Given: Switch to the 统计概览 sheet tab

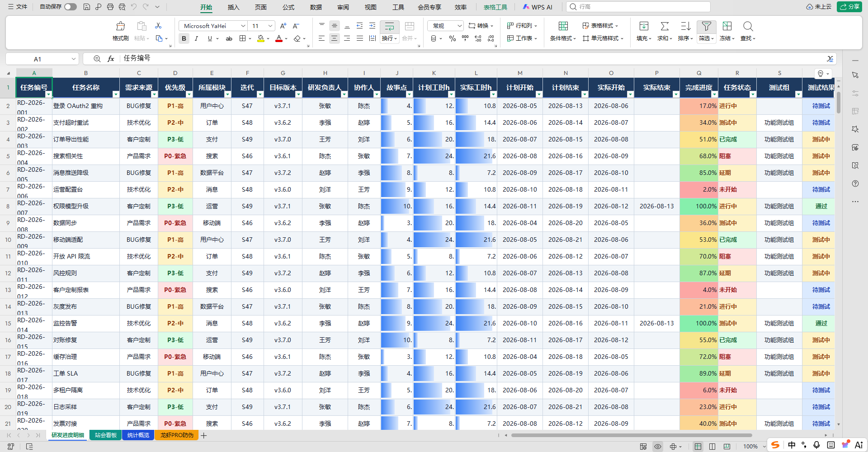Looking at the screenshot, I should click(x=138, y=435).
